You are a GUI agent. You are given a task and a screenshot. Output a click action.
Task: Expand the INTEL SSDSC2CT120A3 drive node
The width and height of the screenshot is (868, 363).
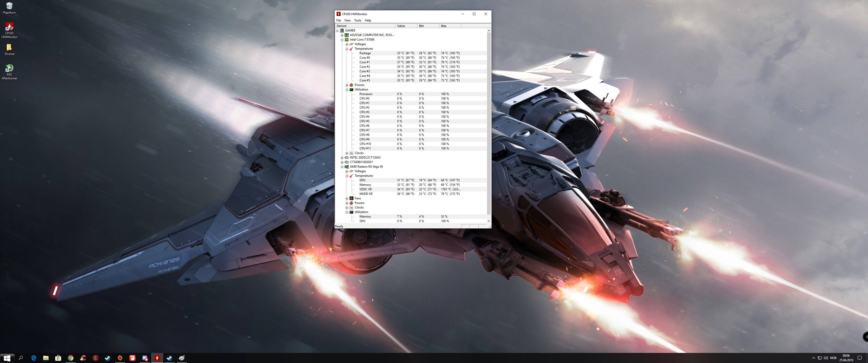[x=342, y=158]
